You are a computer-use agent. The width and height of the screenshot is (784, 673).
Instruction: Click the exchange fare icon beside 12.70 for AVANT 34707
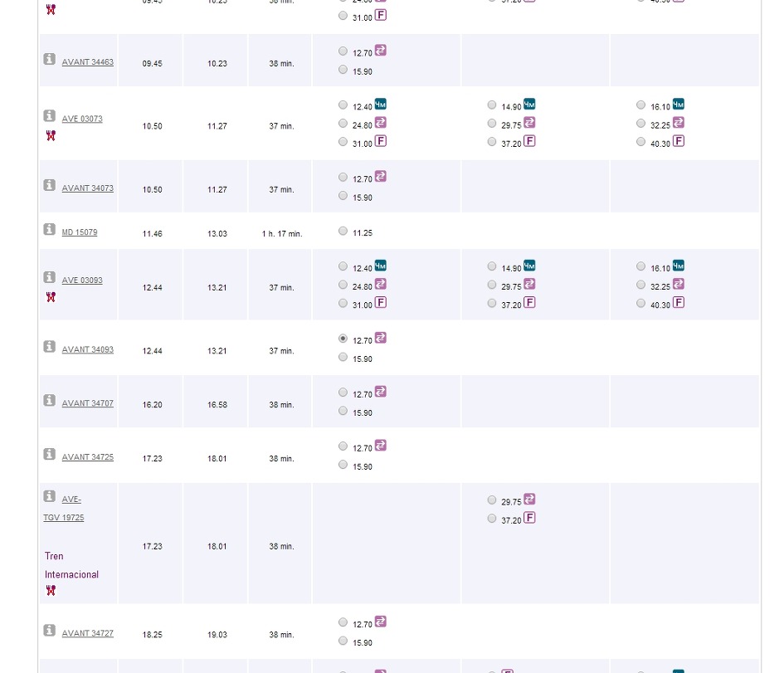(x=381, y=392)
